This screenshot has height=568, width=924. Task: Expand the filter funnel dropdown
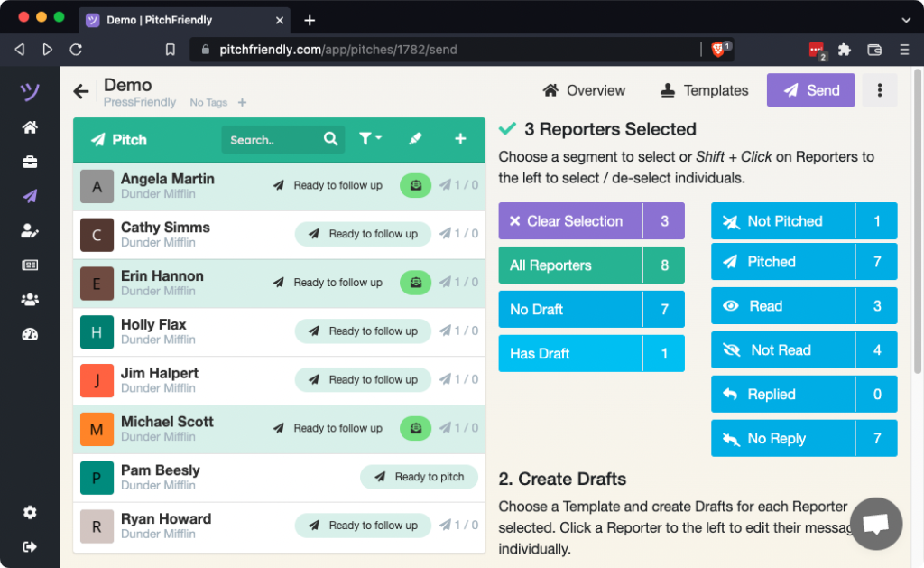click(370, 139)
